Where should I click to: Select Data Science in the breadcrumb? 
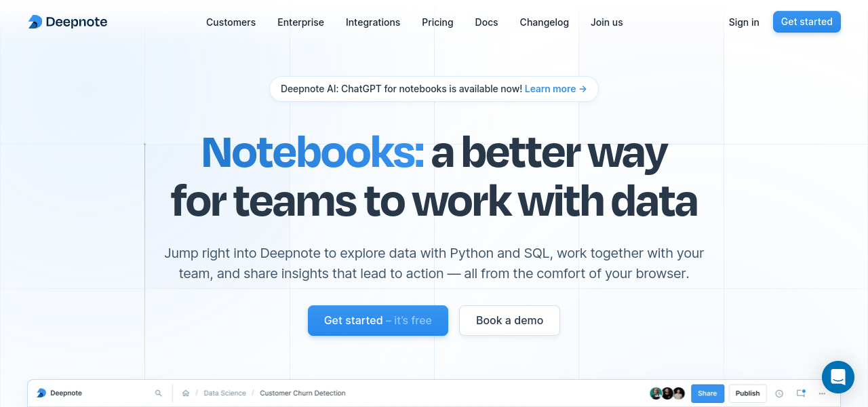[x=224, y=393]
